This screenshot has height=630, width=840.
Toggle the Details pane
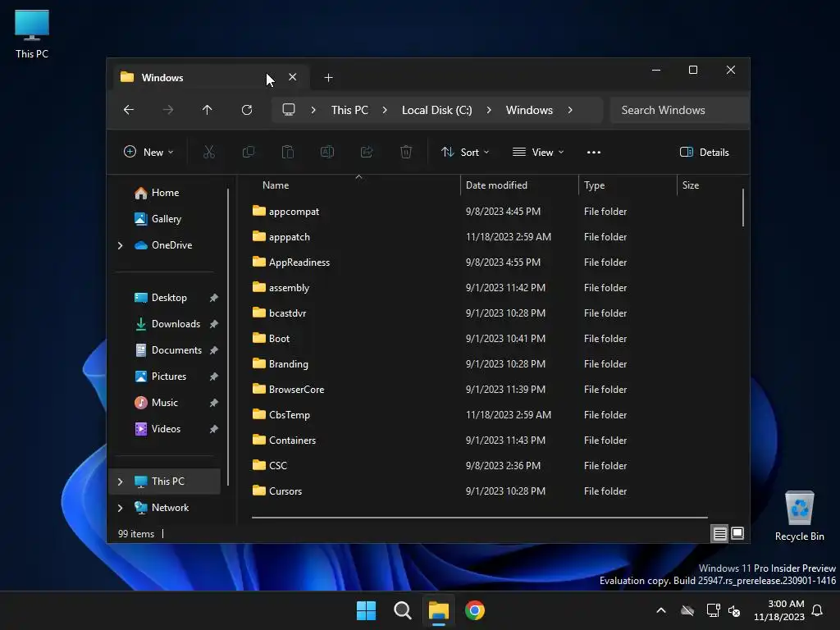coord(704,152)
